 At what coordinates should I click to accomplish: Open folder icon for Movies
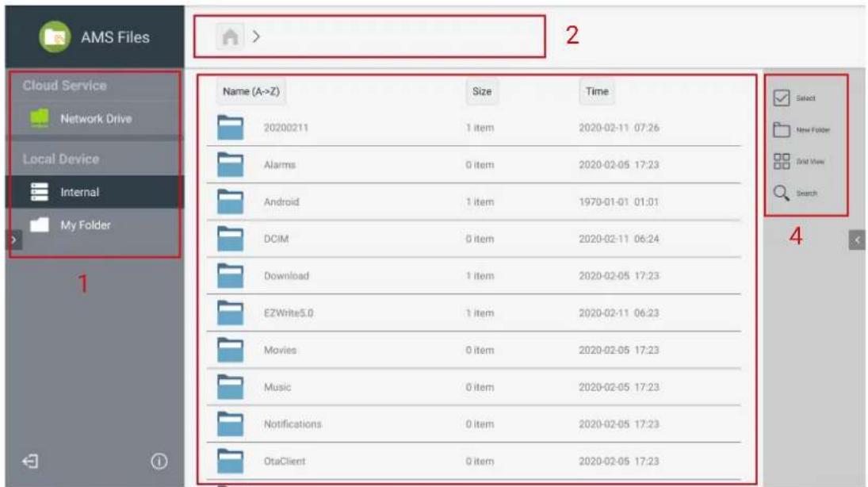click(x=231, y=350)
